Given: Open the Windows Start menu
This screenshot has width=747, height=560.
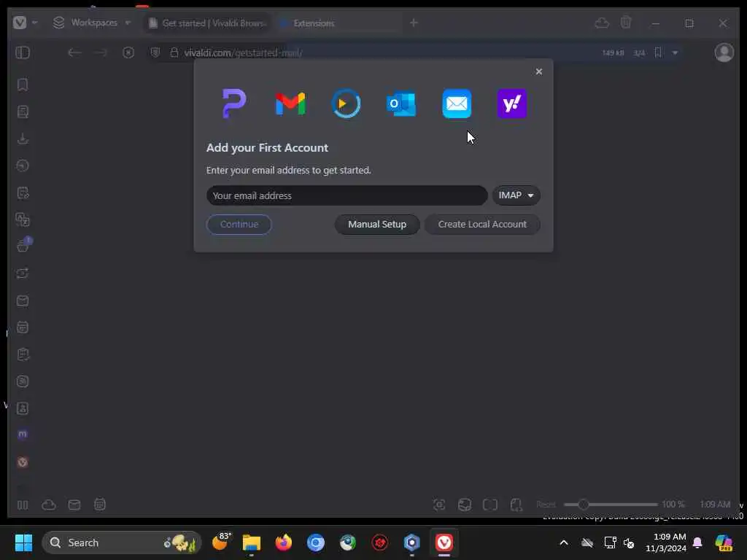Looking at the screenshot, I should 23,542.
